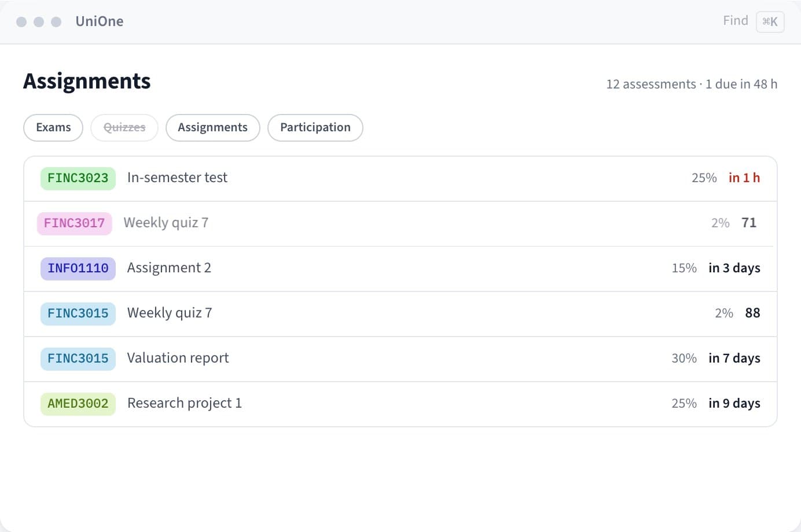This screenshot has width=801, height=532.
Task: Toggle the Exams filter chip
Action: 53,128
